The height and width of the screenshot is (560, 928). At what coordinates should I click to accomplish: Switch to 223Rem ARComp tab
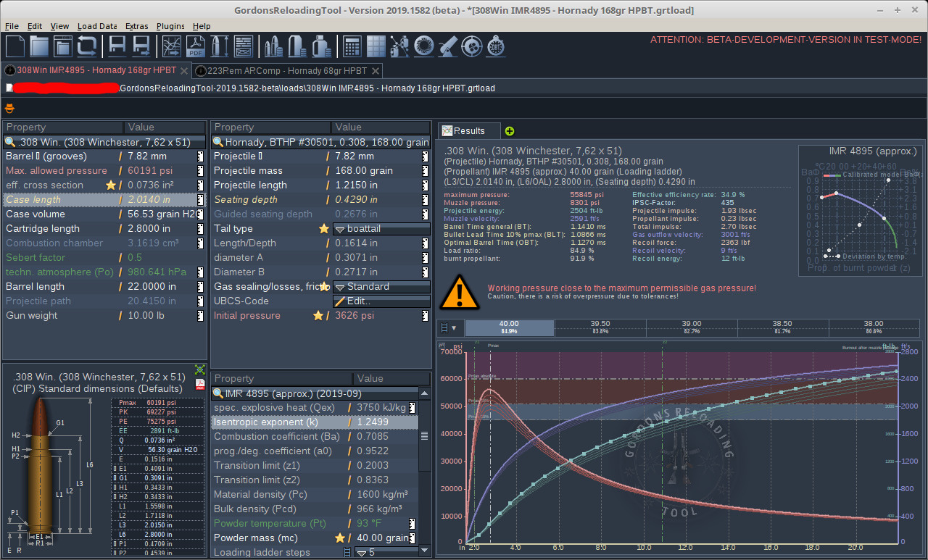pyautogui.click(x=286, y=71)
